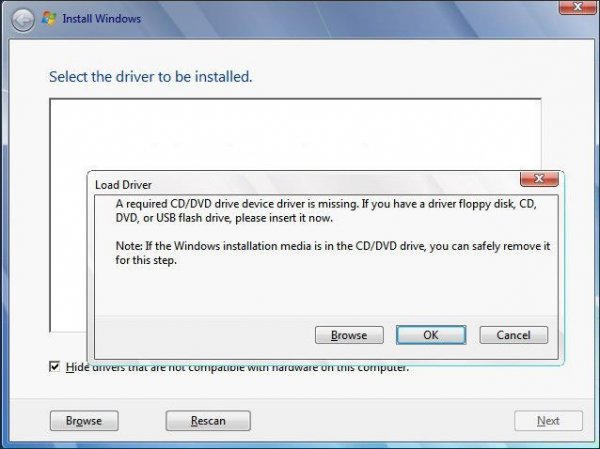The height and width of the screenshot is (449, 600).
Task: Click empty space between Rescan and Next
Action: pyautogui.click(x=380, y=421)
